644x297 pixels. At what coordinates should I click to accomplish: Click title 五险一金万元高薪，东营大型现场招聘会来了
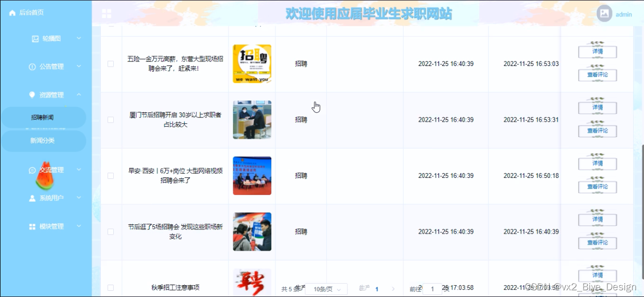pyautogui.click(x=175, y=64)
